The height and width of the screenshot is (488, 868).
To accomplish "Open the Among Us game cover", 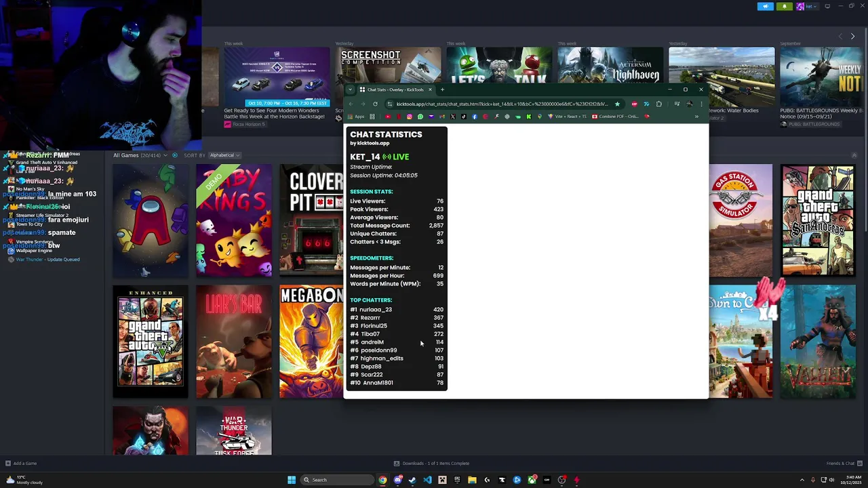I will pos(151,220).
